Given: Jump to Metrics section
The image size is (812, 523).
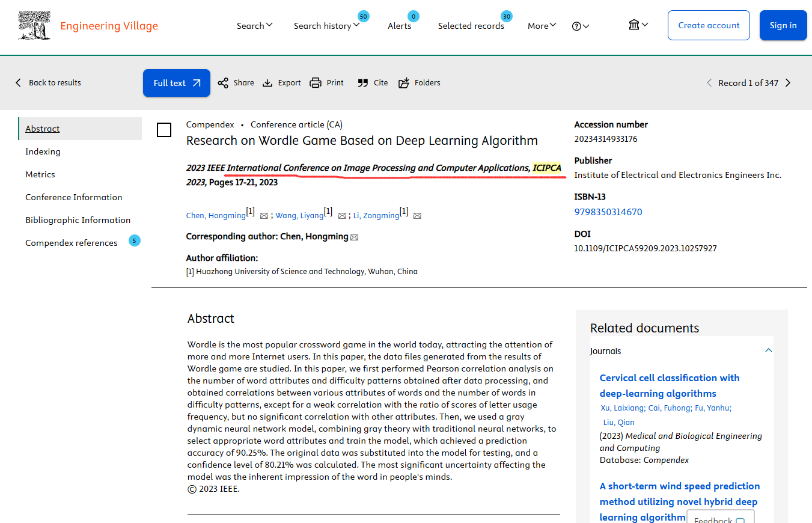Looking at the screenshot, I should (x=40, y=174).
